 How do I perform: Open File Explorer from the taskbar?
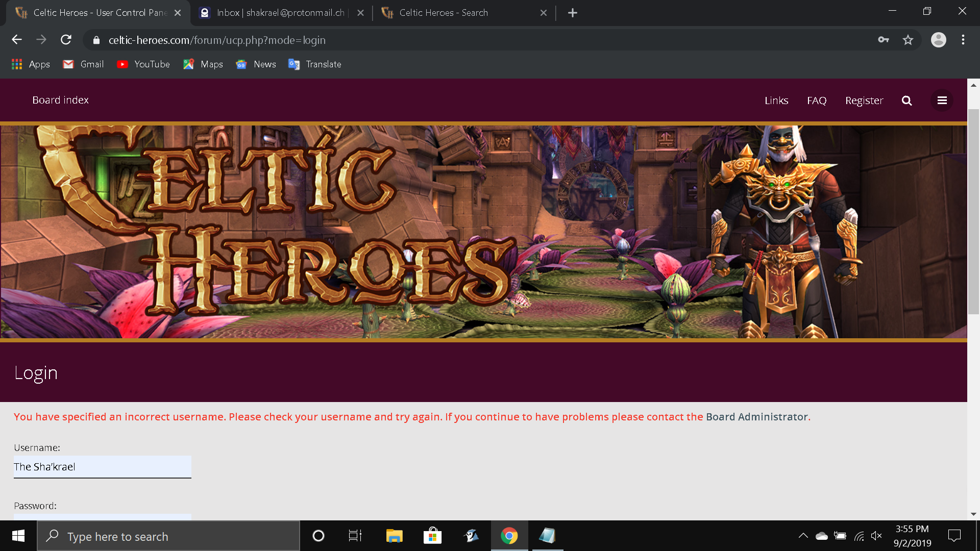tap(394, 536)
